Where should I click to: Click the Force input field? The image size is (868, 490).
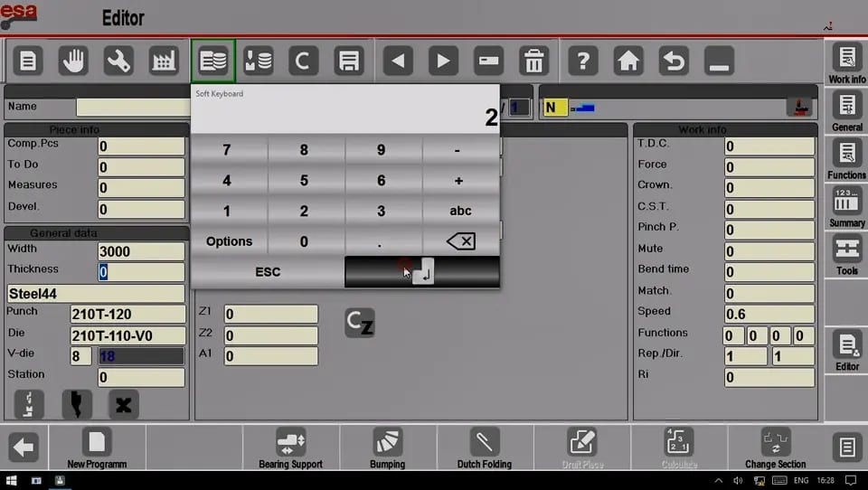[769, 167]
